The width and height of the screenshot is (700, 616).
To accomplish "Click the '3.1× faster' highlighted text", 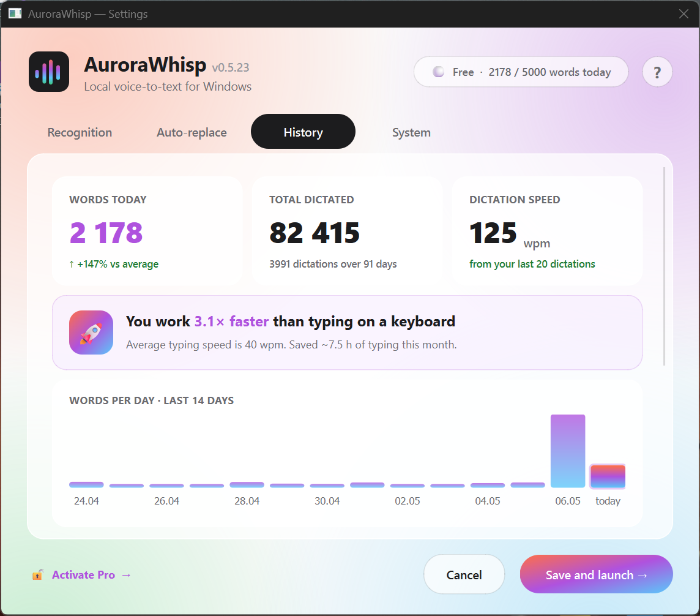I will tap(231, 321).
